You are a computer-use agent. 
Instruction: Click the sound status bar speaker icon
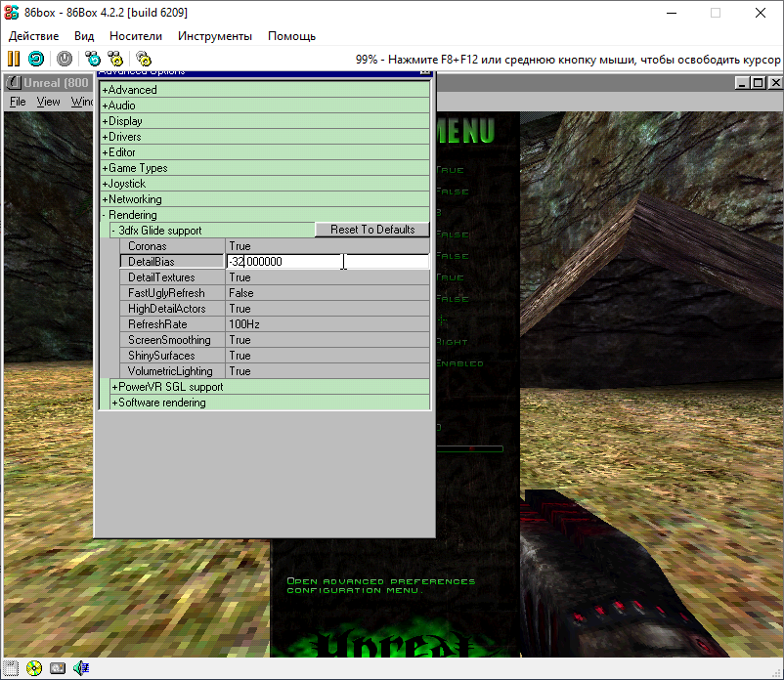coord(79,668)
